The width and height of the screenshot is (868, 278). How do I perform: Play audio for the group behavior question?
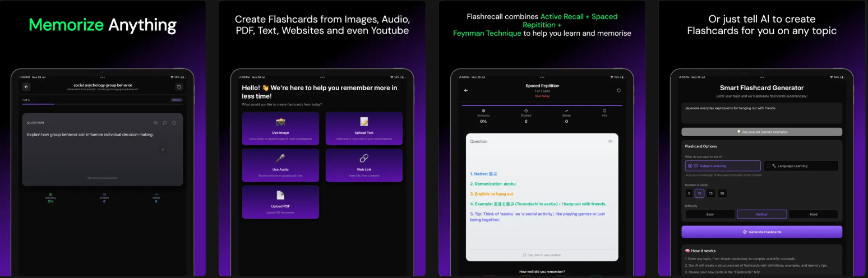(155, 123)
